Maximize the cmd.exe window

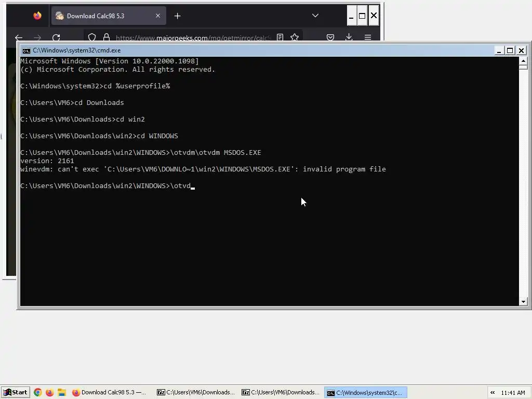pyautogui.click(x=510, y=50)
